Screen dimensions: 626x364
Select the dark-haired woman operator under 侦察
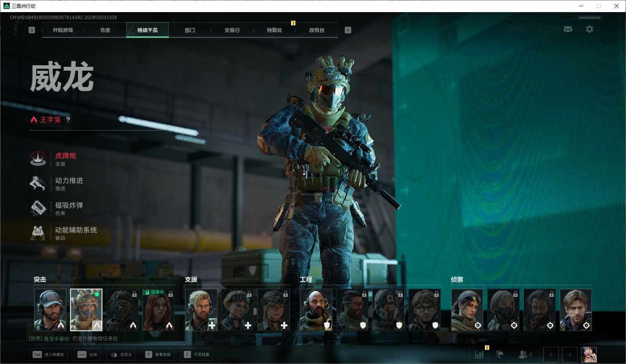click(x=467, y=310)
